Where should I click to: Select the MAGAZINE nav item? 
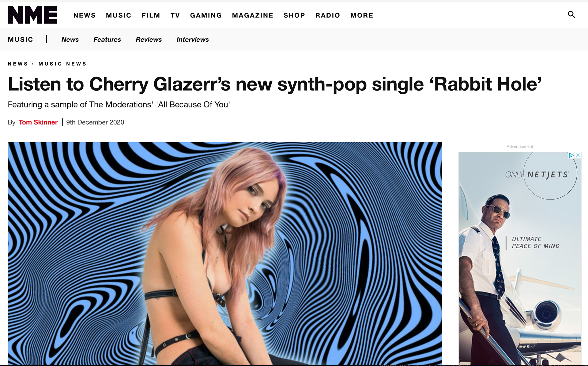[x=253, y=15]
